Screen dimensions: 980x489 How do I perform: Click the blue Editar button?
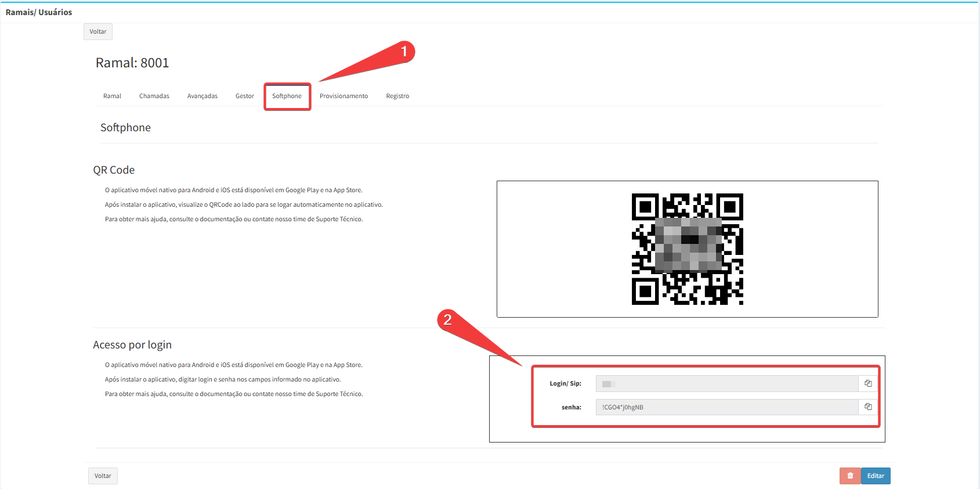(x=876, y=476)
